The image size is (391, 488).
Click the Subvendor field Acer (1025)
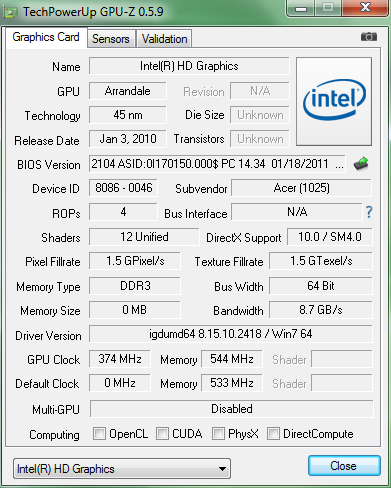302,188
